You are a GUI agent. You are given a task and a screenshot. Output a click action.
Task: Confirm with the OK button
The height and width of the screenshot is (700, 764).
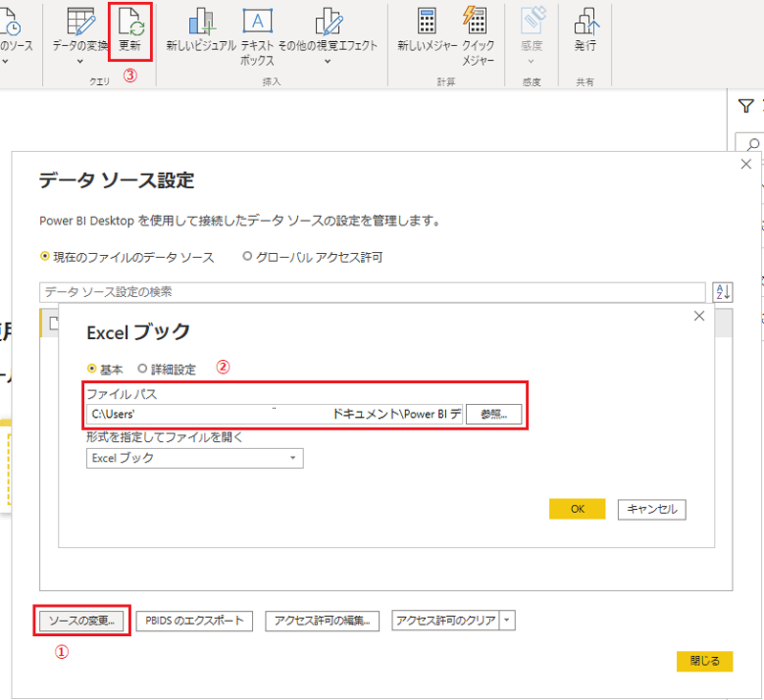click(x=578, y=509)
